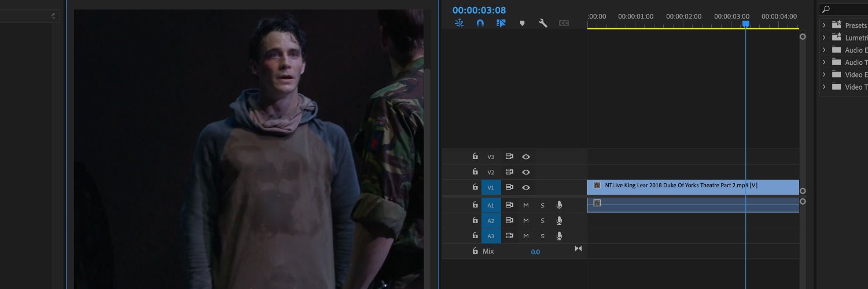Screen dimensions: 868x289
Task: Click the Program Monitor video frame
Action: tap(249, 149)
